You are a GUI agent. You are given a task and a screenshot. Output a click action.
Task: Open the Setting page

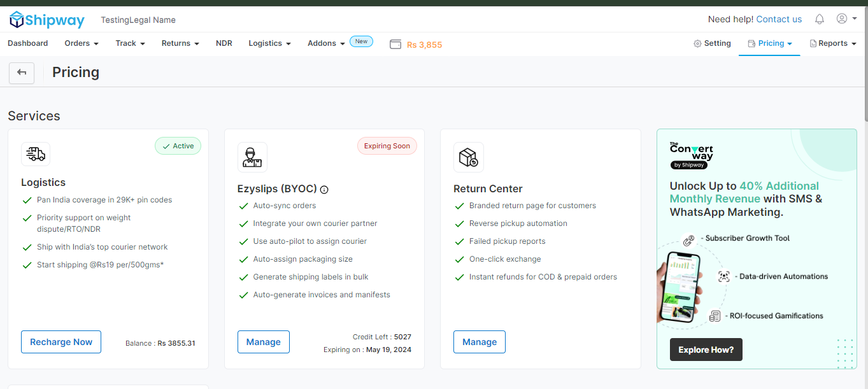(712, 43)
